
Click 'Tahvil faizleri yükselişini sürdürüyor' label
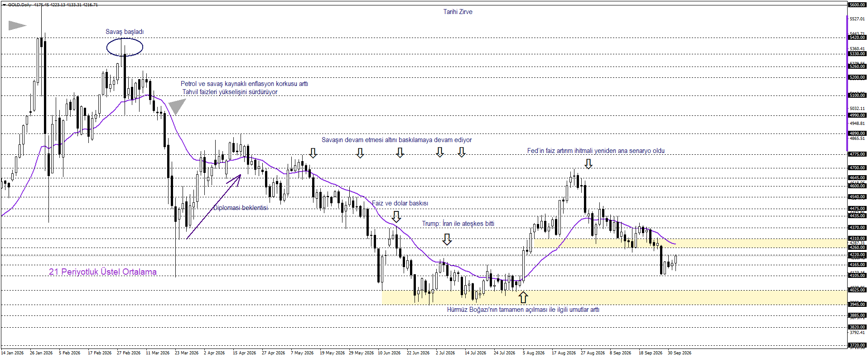230,92
